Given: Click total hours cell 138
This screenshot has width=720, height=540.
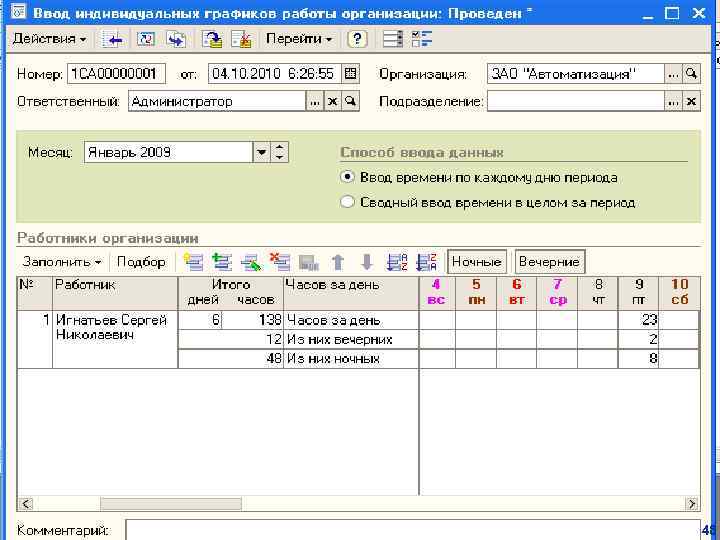Looking at the screenshot, I should click(253, 320).
